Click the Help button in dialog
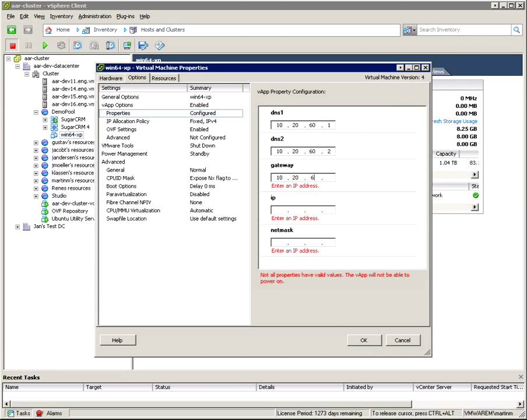Image resolution: width=527 pixels, height=420 pixels. (117, 340)
